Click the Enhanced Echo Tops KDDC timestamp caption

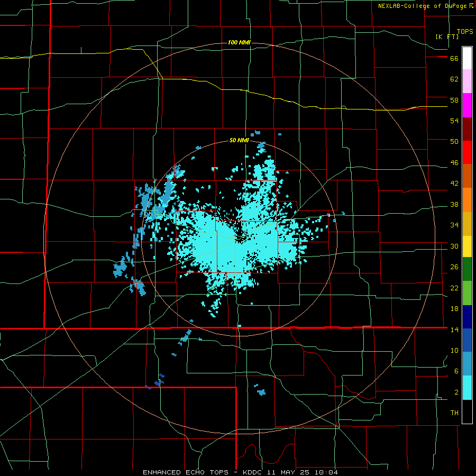240,472
